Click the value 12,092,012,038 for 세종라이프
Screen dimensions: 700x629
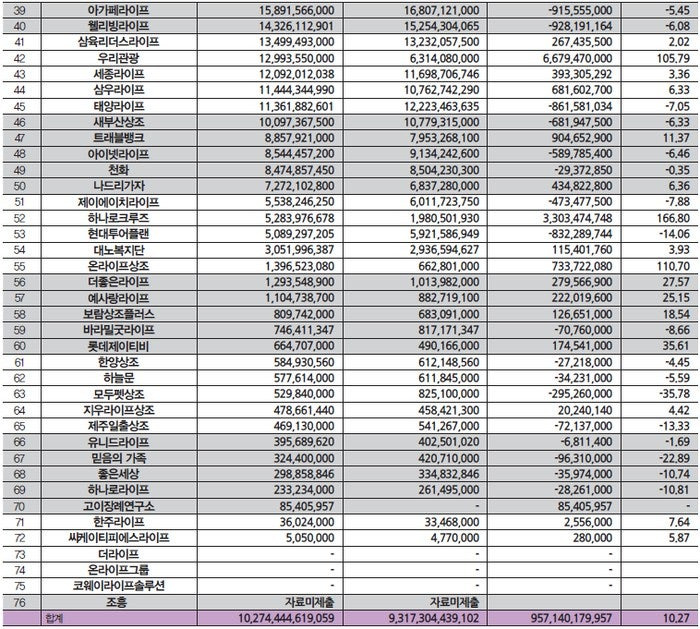(296, 74)
